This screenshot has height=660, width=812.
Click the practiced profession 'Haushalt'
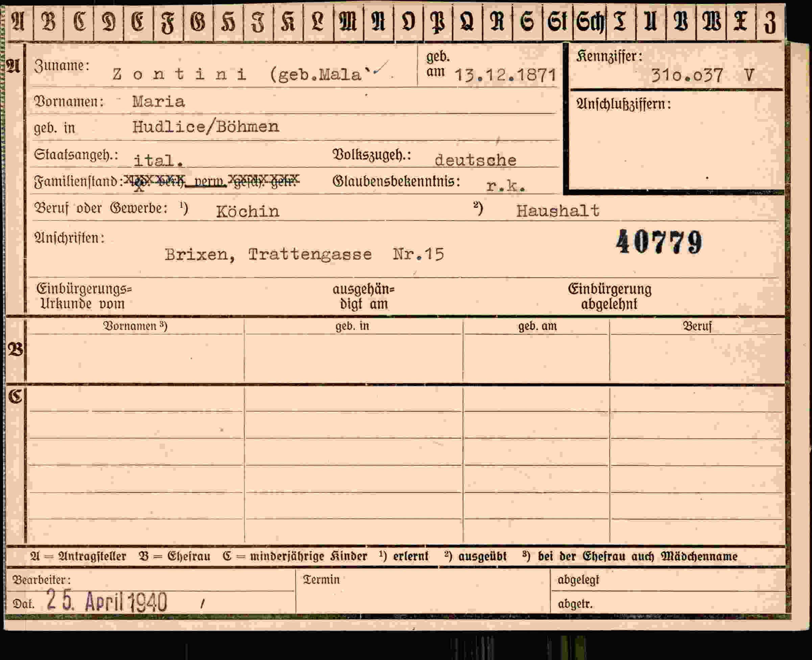558,210
